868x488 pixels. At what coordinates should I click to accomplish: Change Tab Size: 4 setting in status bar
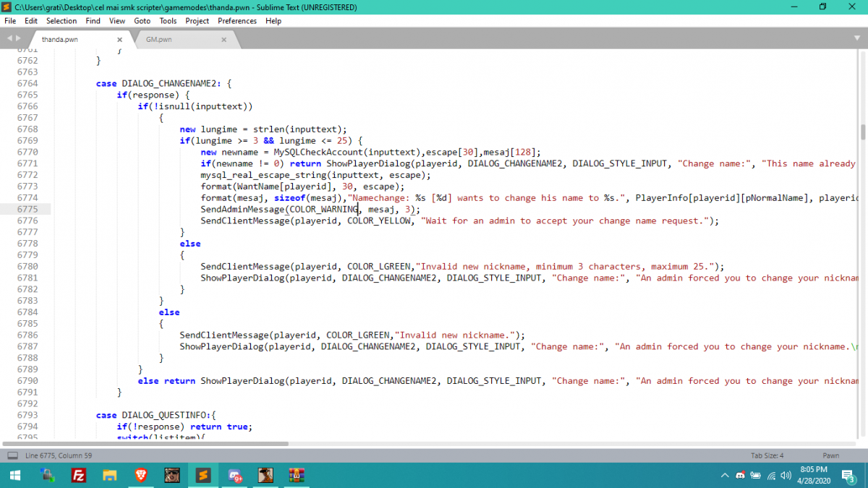767,455
